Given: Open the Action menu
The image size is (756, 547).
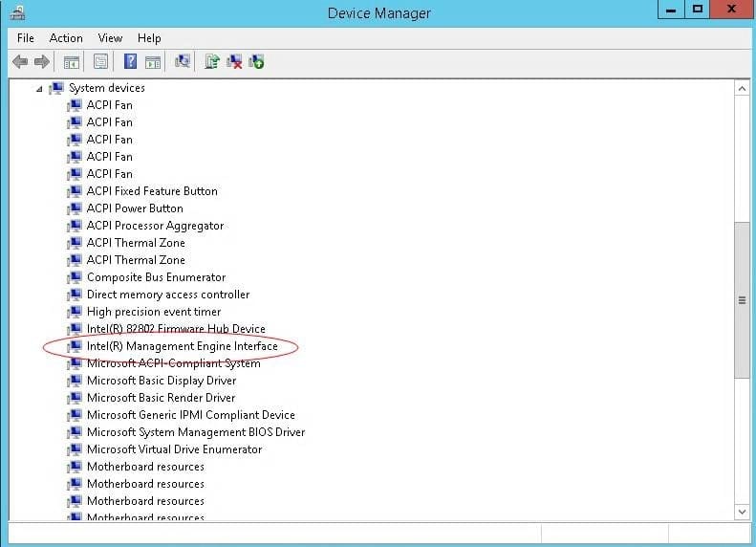Looking at the screenshot, I should tap(66, 37).
